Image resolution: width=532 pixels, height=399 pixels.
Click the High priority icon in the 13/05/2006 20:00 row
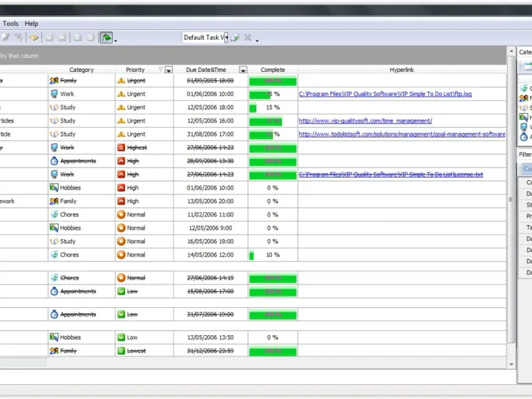point(121,201)
